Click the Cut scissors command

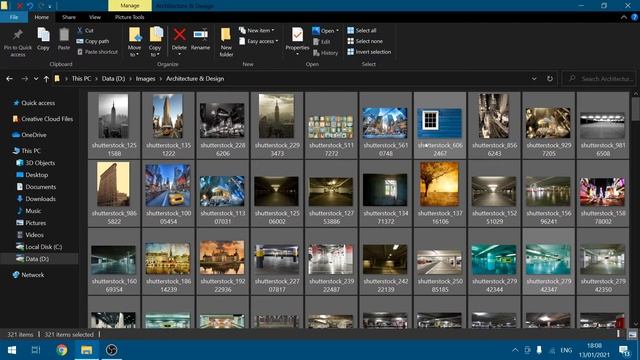(x=85, y=31)
